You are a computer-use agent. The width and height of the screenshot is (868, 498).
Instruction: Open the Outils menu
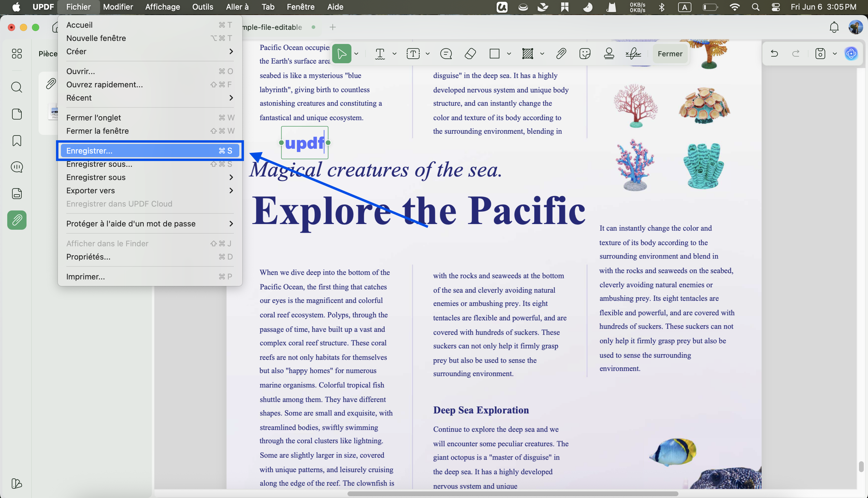click(x=203, y=7)
